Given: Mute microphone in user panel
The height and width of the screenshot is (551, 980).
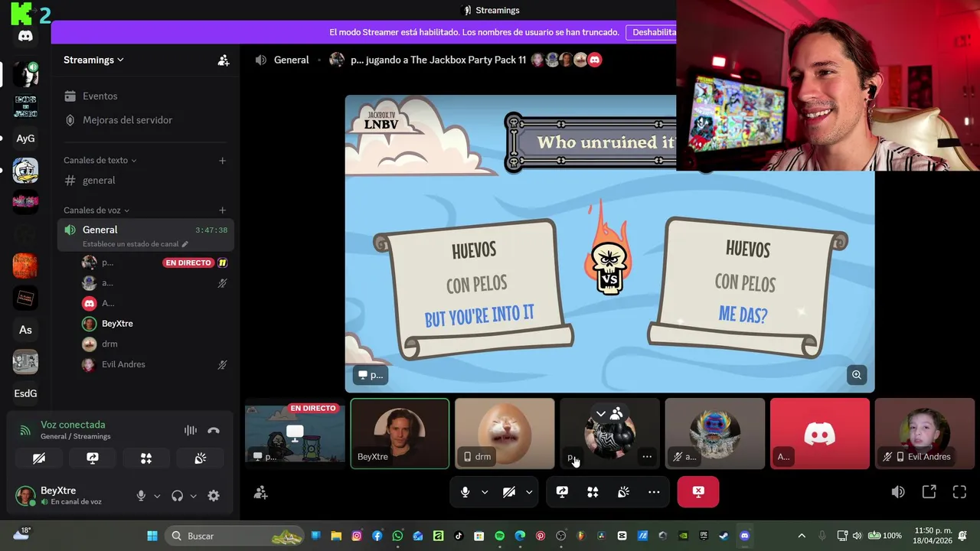Looking at the screenshot, I should coord(141,496).
